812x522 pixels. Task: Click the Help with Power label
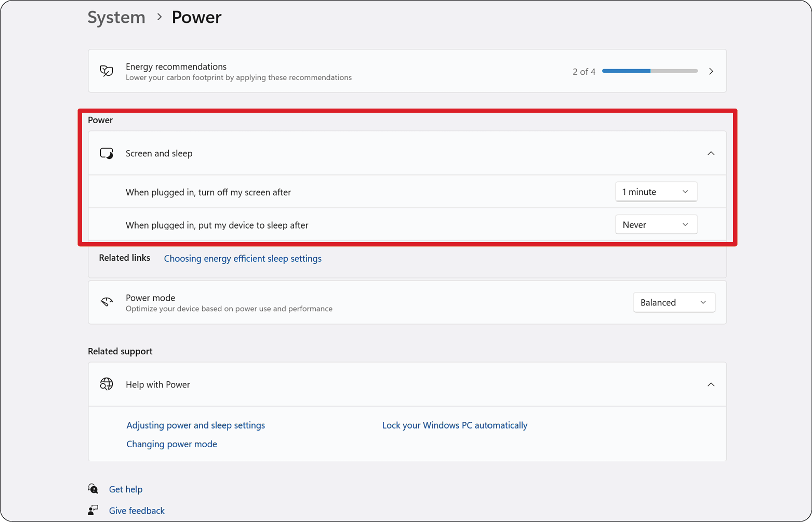[158, 384]
